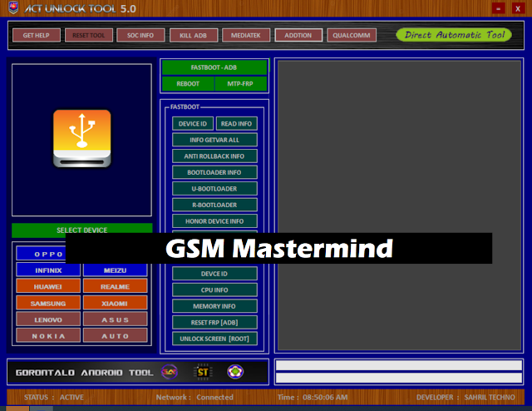This screenshot has height=411, width=532.
Task: Click the SELECT DEVICE header
Action: point(81,230)
